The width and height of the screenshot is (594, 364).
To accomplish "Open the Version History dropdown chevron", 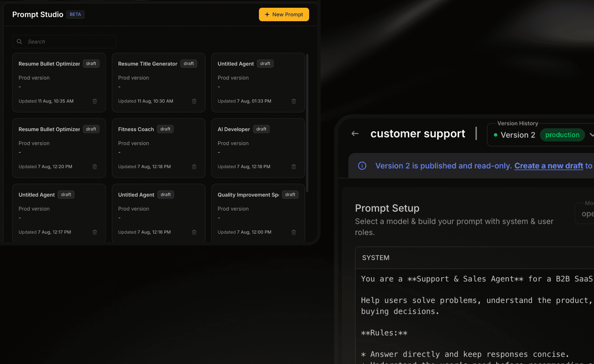I will pyautogui.click(x=591, y=135).
